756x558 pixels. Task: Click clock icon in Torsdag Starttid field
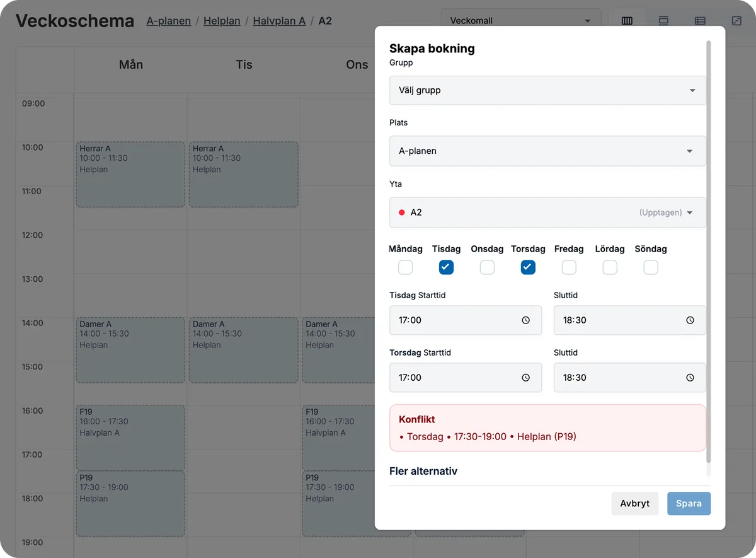click(526, 378)
